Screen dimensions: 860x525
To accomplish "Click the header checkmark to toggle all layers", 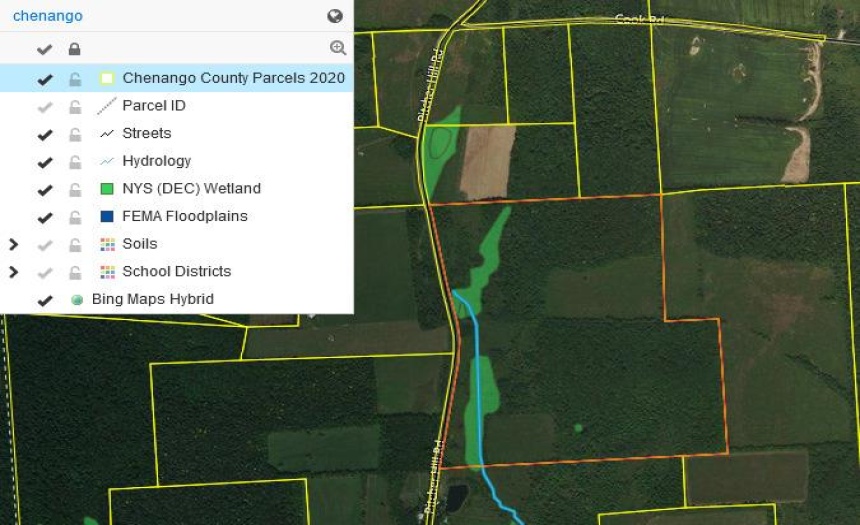I will point(44,49).
